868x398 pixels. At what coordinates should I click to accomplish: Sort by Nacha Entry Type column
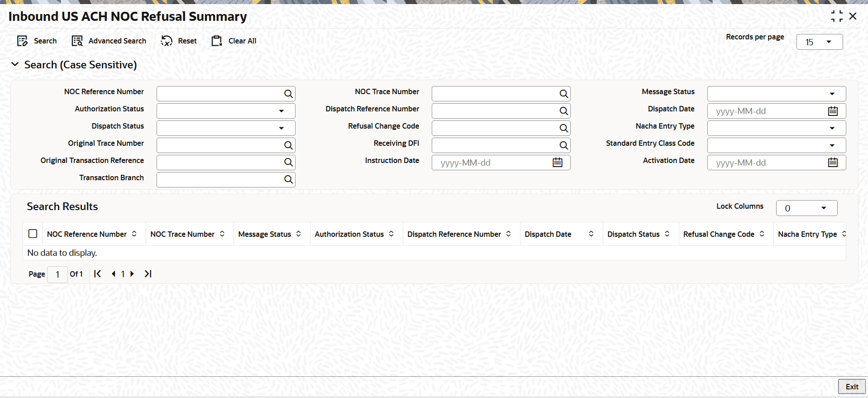pyautogui.click(x=844, y=234)
